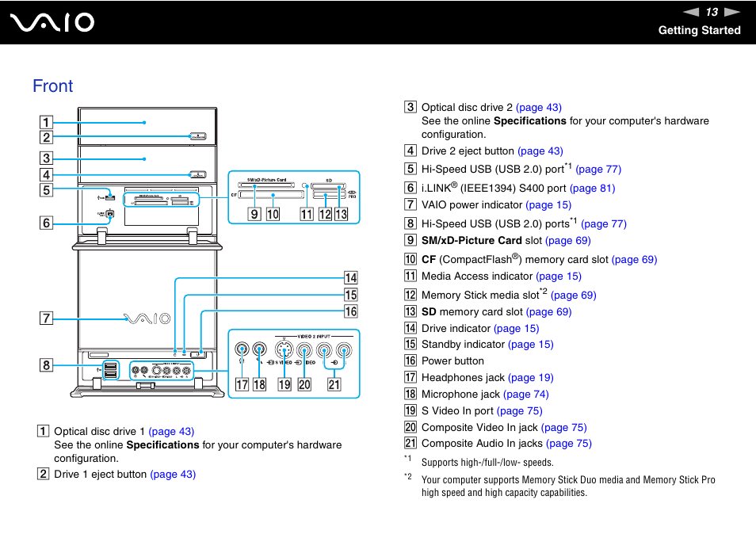Screen dimensions: 756x534
Task: Follow page 81 link for i.LINK S400 port
Action: pos(593,189)
